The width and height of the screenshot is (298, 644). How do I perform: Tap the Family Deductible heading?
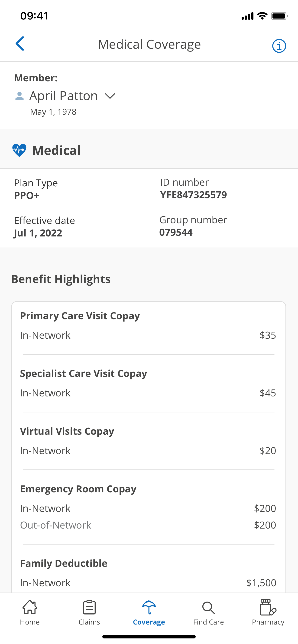pyautogui.click(x=64, y=564)
